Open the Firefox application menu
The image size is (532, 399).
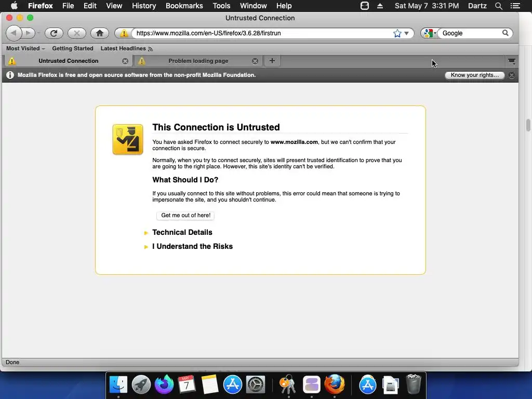point(41,6)
